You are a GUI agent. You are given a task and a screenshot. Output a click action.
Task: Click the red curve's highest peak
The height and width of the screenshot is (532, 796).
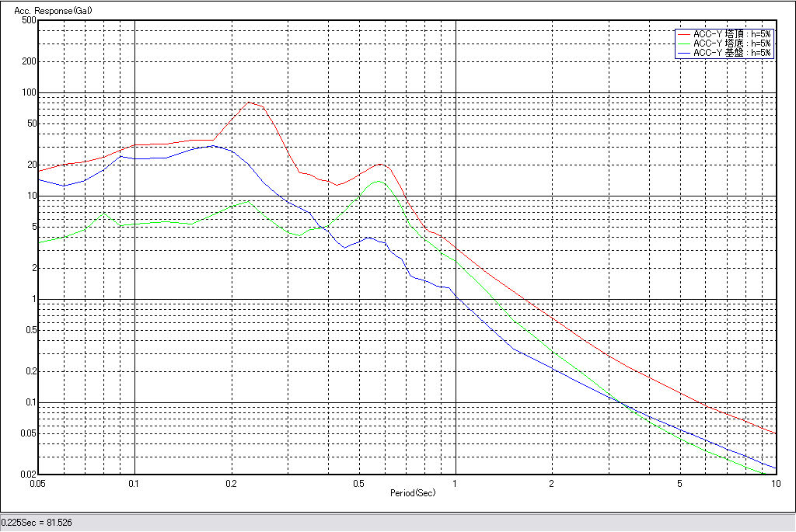[249, 102]
